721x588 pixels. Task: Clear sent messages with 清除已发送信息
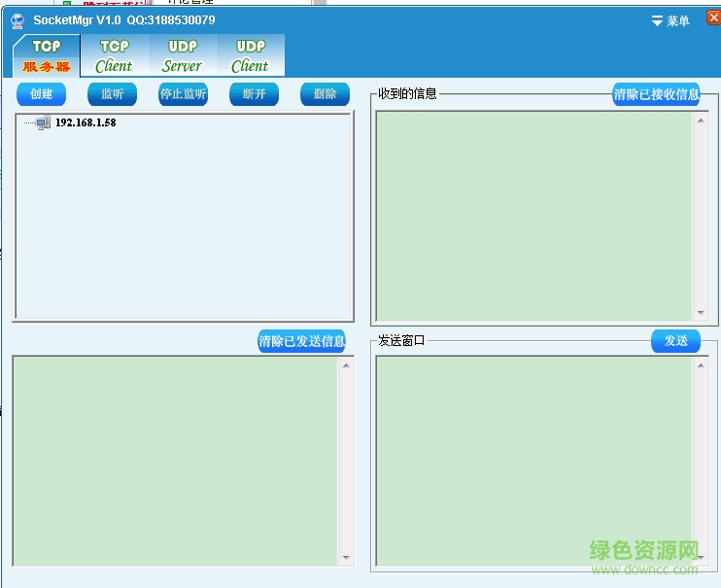(301, 341)
